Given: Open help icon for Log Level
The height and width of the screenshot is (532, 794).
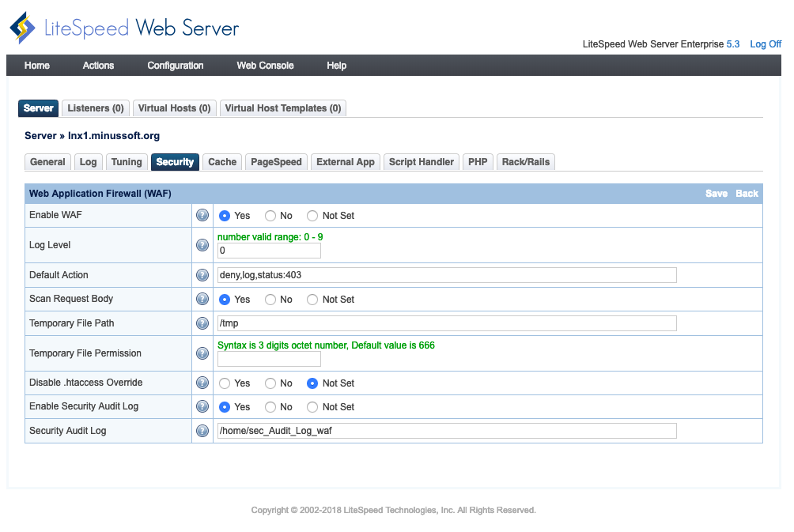Looking at the screenshot, I should click(x=202, y=245).
